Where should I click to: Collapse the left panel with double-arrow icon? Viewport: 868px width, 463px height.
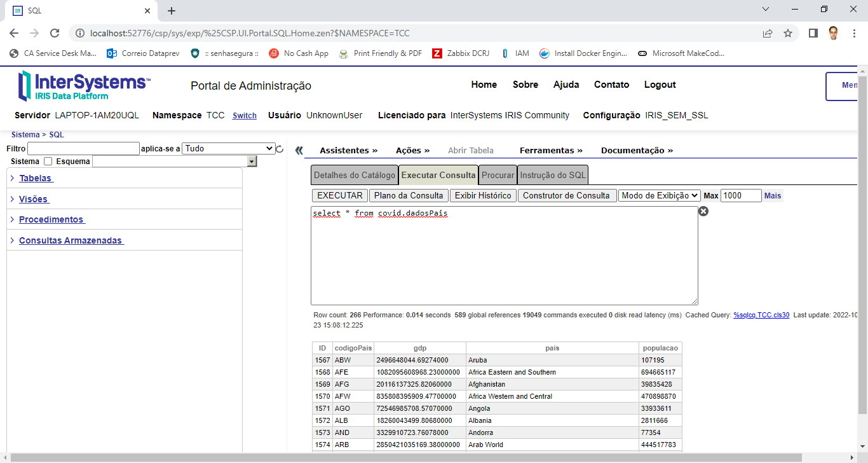[x=299, y=151]
